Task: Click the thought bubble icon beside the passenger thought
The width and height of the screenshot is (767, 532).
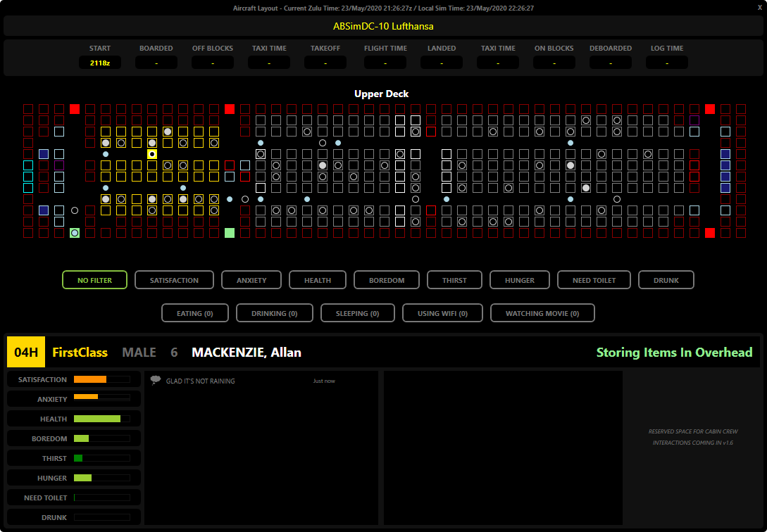Action: pos(156,380)
